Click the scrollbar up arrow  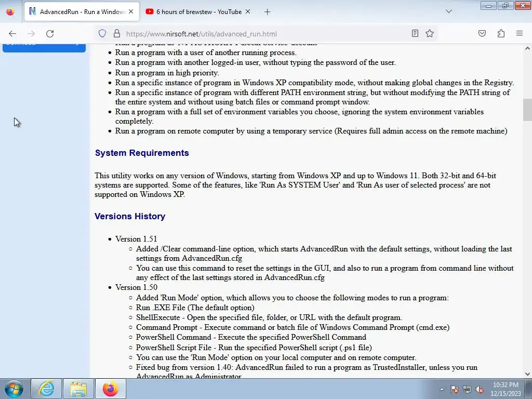click(x=527, y=48)
